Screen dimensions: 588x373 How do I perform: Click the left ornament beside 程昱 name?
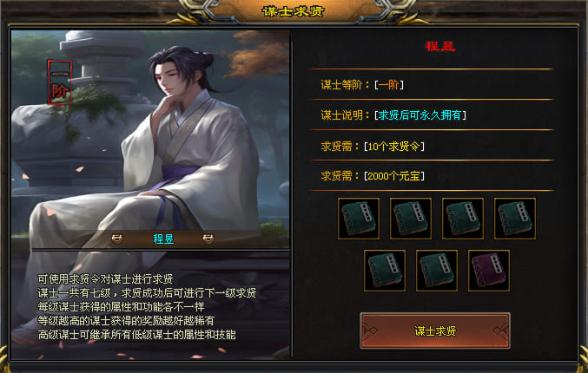pyautogui.click(x=117, y=239)
